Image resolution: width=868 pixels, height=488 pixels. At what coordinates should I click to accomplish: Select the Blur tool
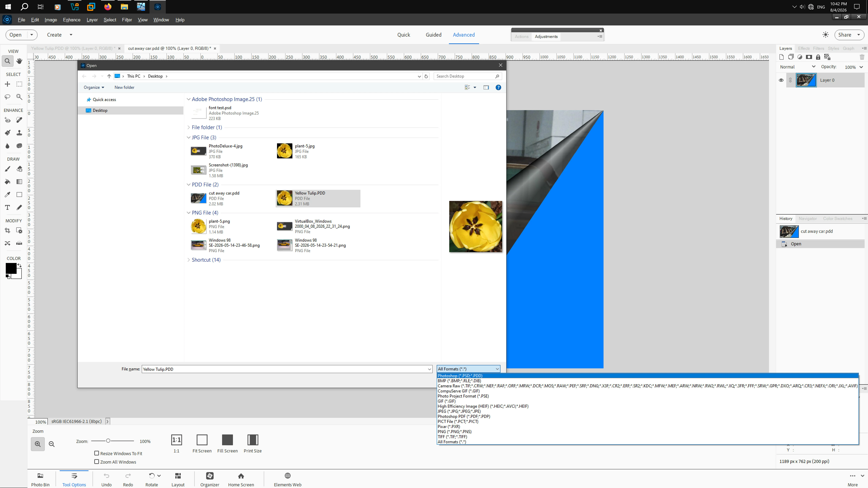click(x=7, y=146)
